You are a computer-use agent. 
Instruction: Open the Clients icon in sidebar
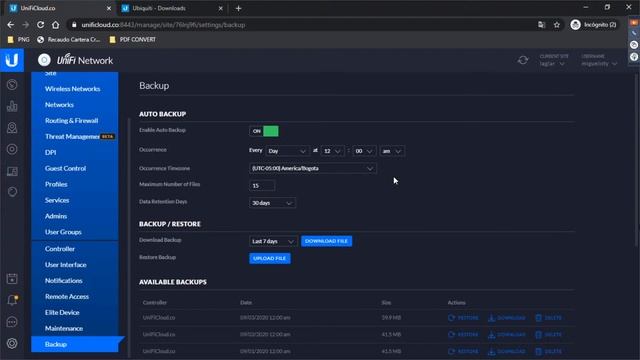pos(12,171)
